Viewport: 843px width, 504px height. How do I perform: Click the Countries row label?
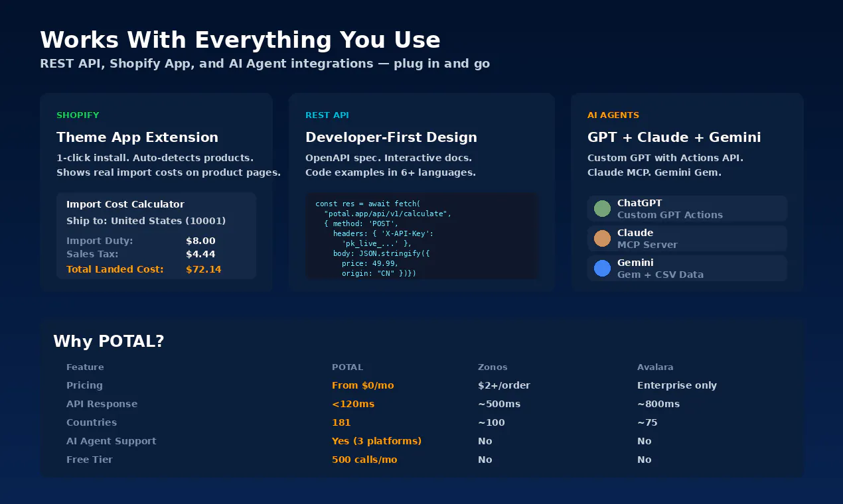[x=92, y=422]
